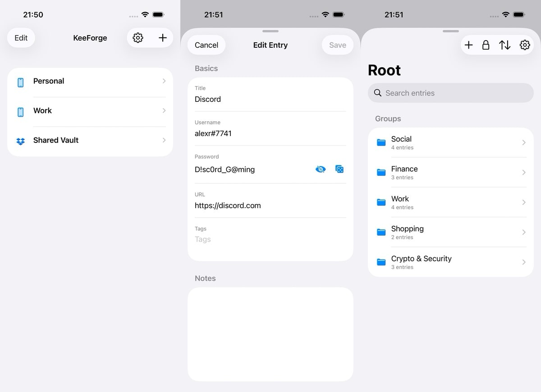Select the Shopping group name
Image resolution: width=541 pixels, height=392 pixels.
pyautogui.click(x=408, y=229)
